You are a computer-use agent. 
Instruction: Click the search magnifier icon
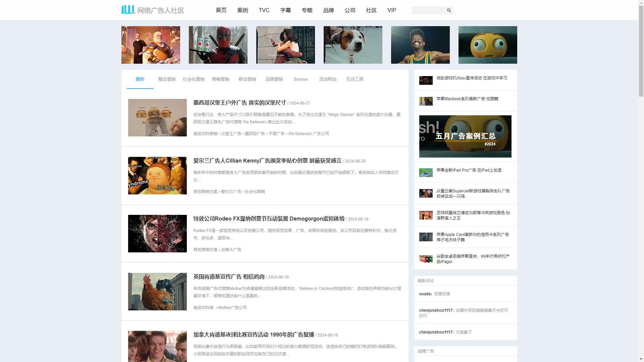tap(449, 10)
